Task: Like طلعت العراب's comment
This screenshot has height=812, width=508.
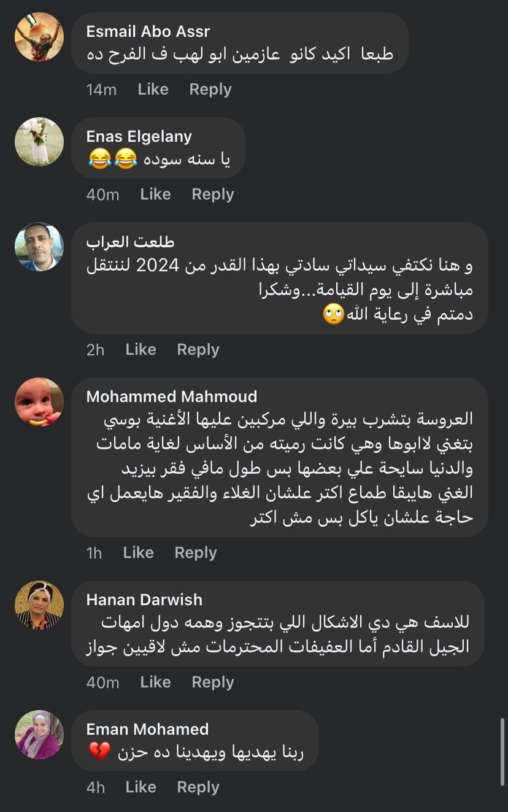Action: pos(140,350)
